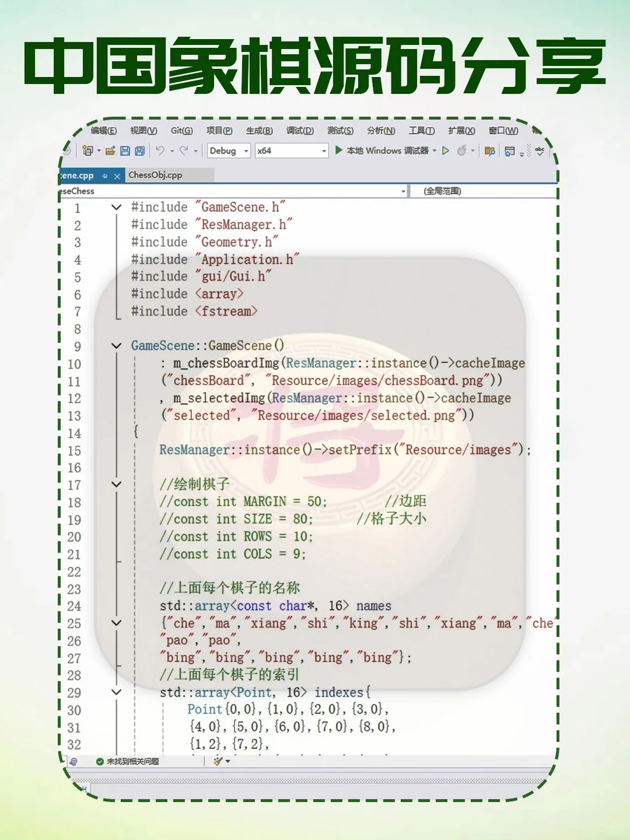
Task: Open the undo history dropdown arrow
Action: pyautogui.click(x=172, y=151)
